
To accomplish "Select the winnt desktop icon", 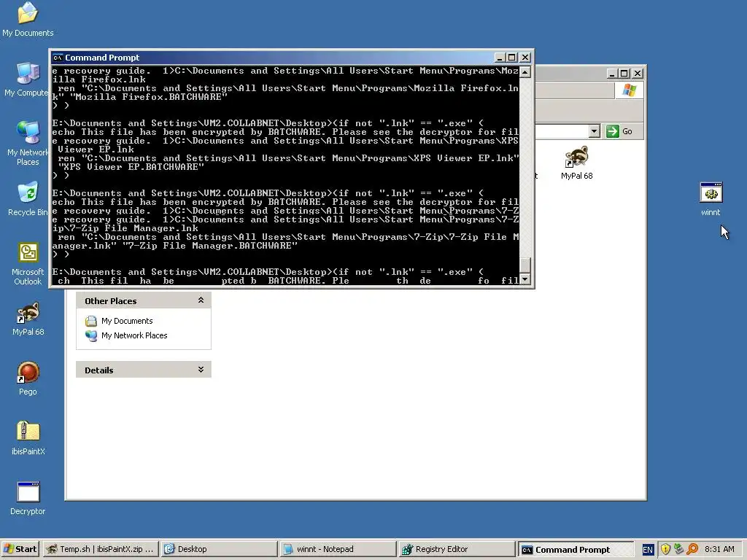I will click(711, 199).
